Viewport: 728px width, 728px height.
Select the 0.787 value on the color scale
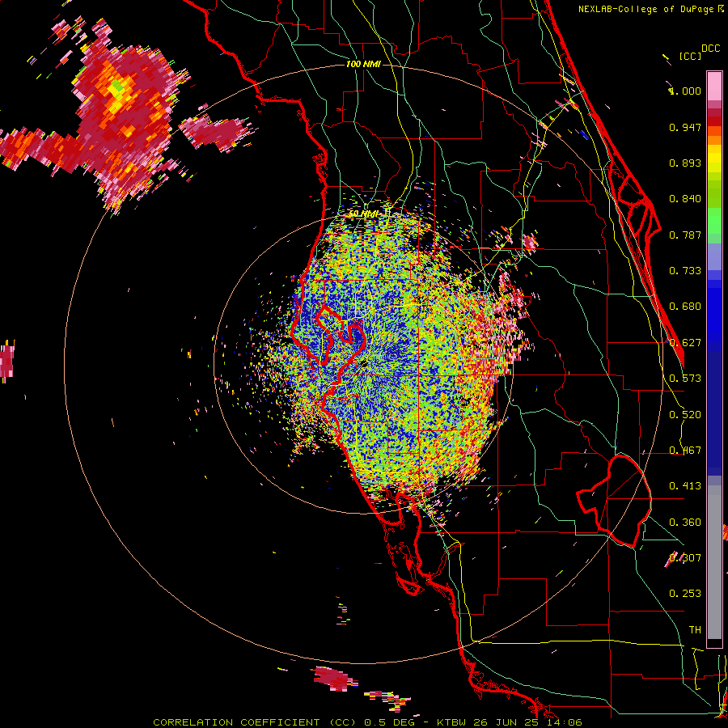685,235
